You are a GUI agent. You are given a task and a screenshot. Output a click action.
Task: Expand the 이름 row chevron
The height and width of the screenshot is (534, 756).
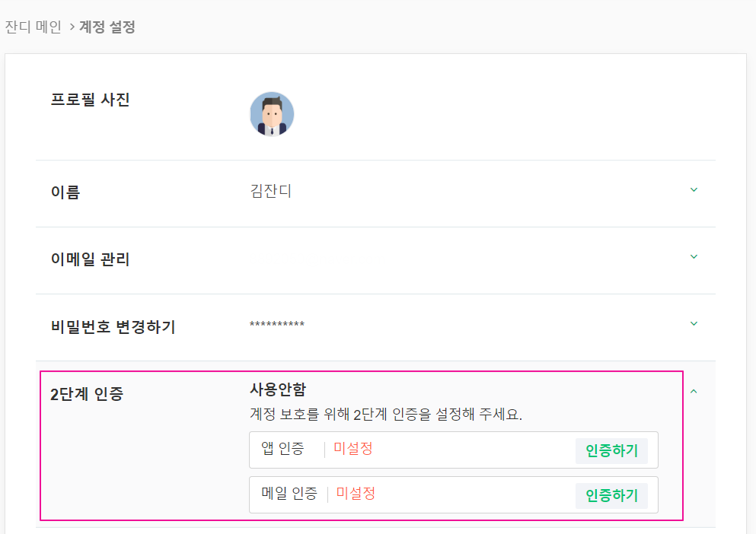694,189
